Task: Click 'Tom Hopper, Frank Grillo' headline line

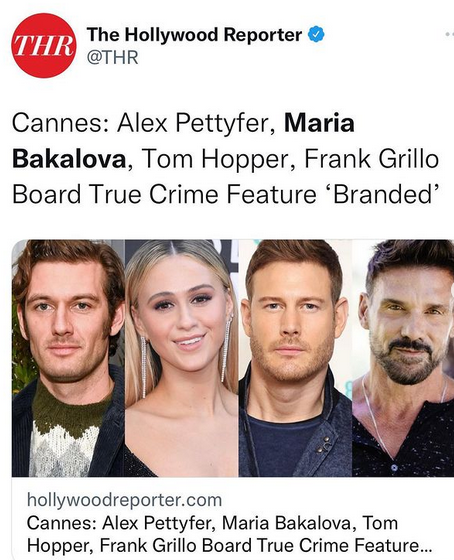Action: pos(290,159)
